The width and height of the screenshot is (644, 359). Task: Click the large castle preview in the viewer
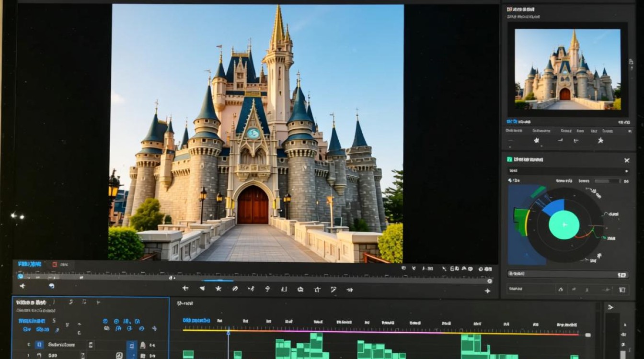(257, 133)
